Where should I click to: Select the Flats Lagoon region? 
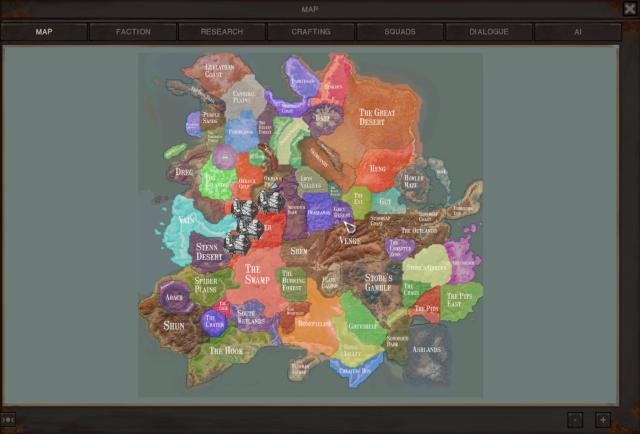pyautogui.click(x=329, y=283)
